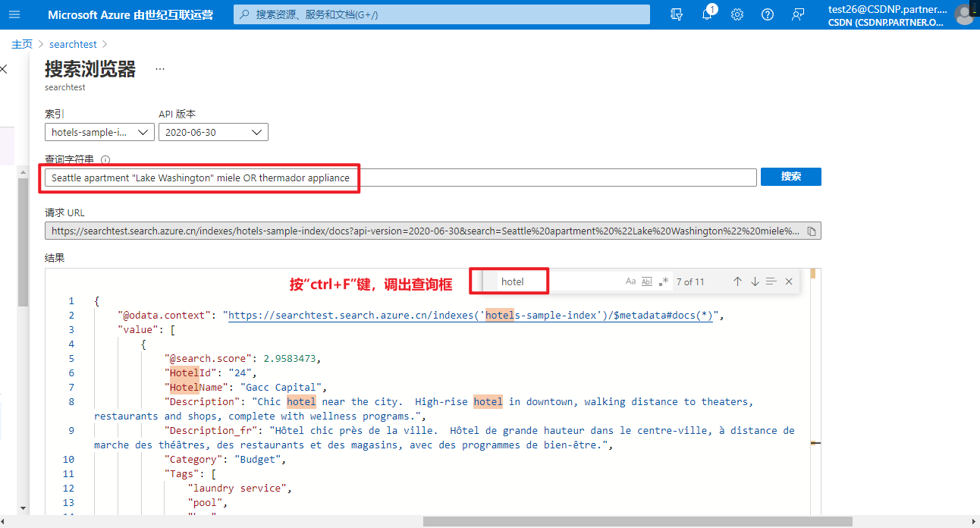Click the "Category": "Budget" line
Screen dimensions: 980x528
point(227,460)
